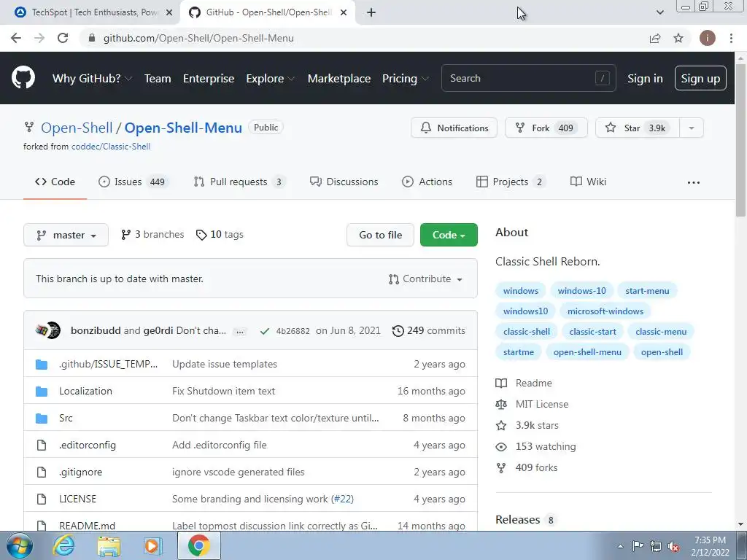The width and height of the screenshot is (747, 560).
Task: Click the network tray icon
Action: tap(656, 546)
